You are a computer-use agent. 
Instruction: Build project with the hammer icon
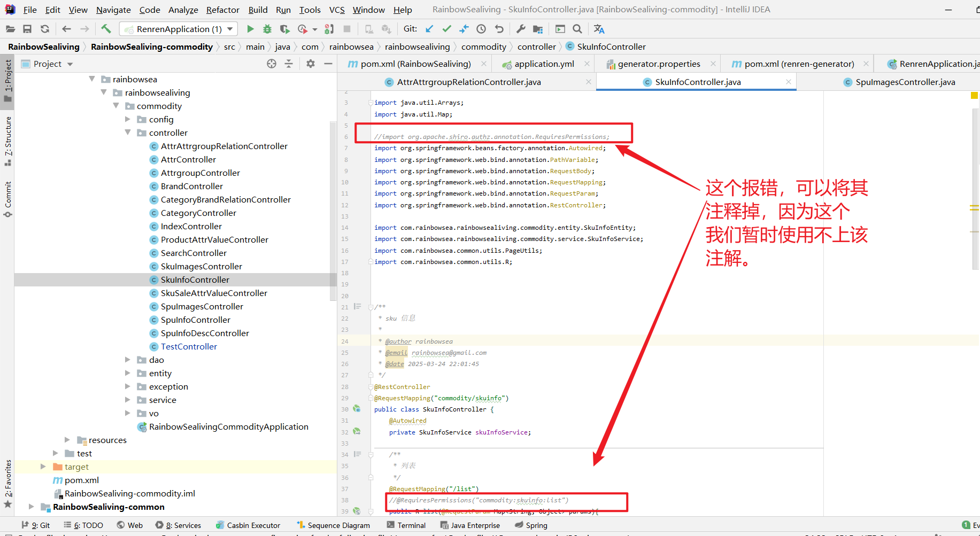tap(106, 29)
